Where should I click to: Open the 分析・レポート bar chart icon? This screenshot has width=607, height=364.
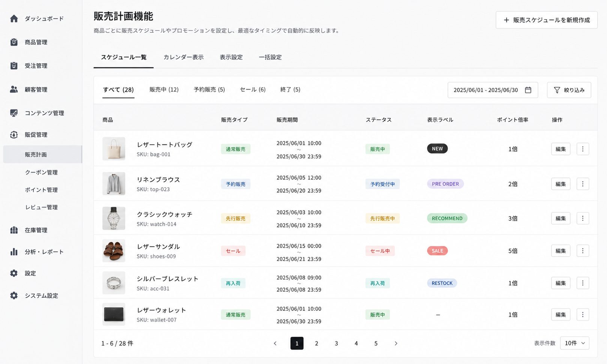[x=14, y=252]
